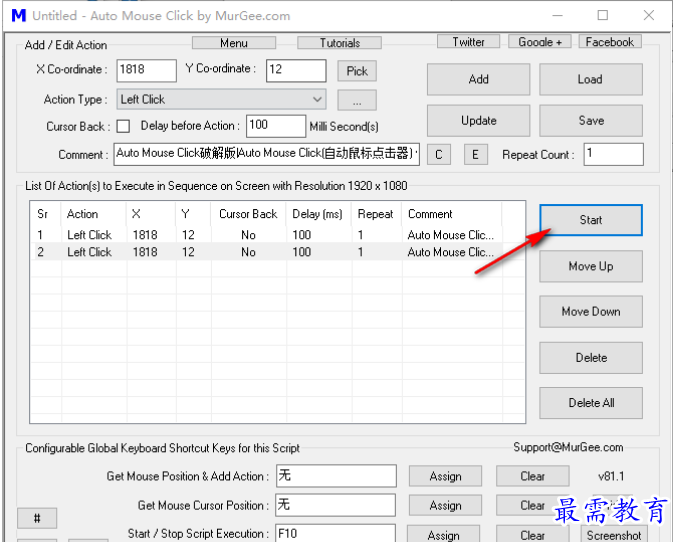Screen dimensions: 676x542
Task: Click the Add button
Action: click(479, 79)
